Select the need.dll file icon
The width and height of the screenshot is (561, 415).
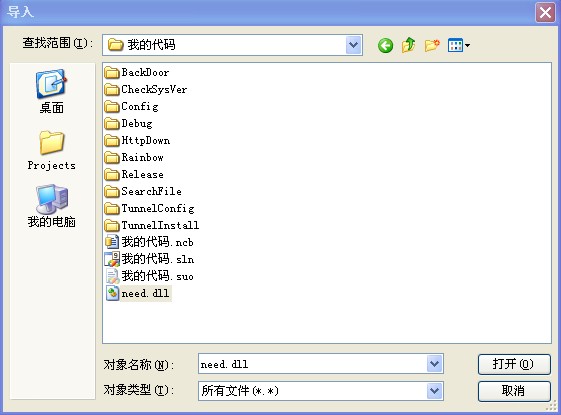point(112,293)
